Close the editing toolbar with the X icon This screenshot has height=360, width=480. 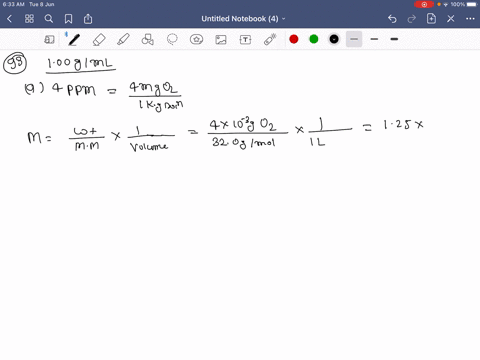[x=451, y=19]
